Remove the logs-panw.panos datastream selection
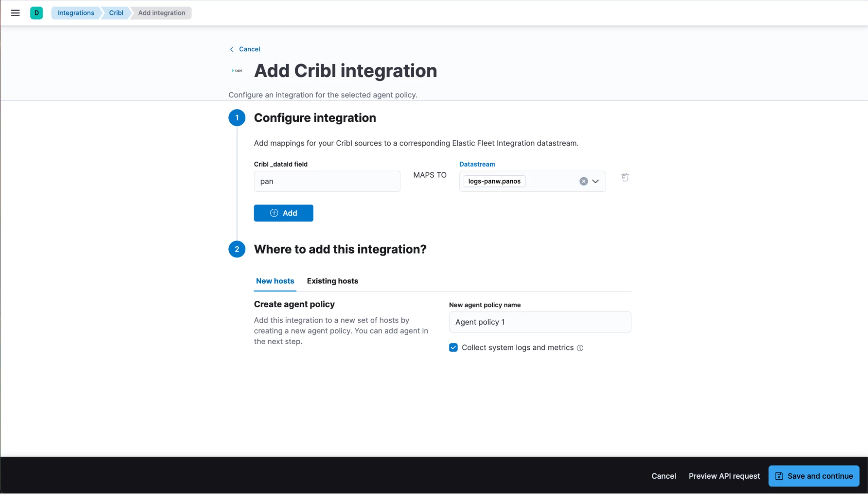 494,181
